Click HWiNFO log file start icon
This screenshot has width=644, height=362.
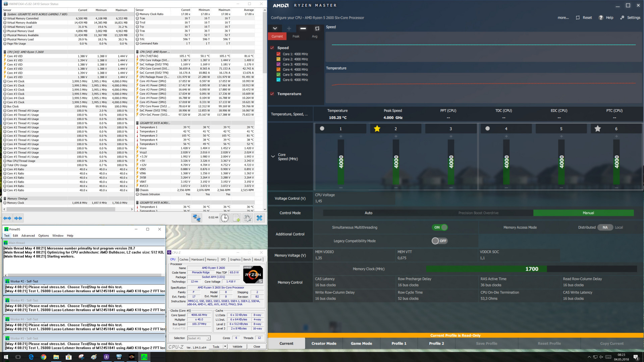pos(236,218)
